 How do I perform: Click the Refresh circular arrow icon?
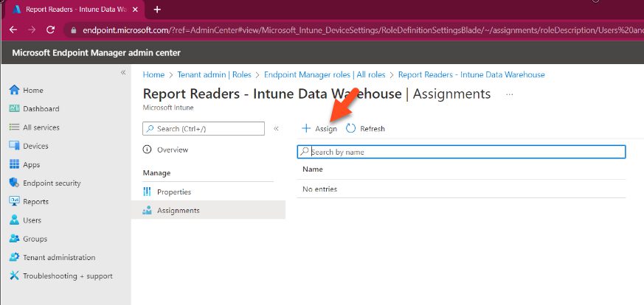[350, 128]
